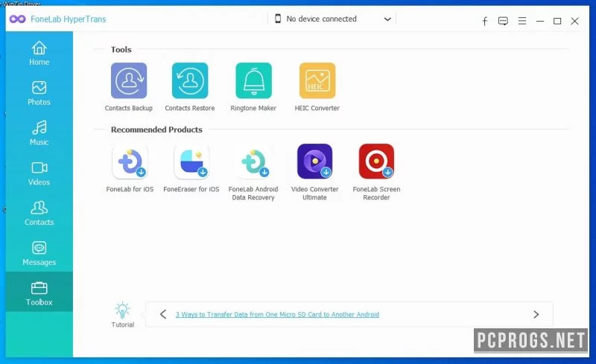Minimize the HyperTrans window
The image size is (596, 364).
coord(539,22)
